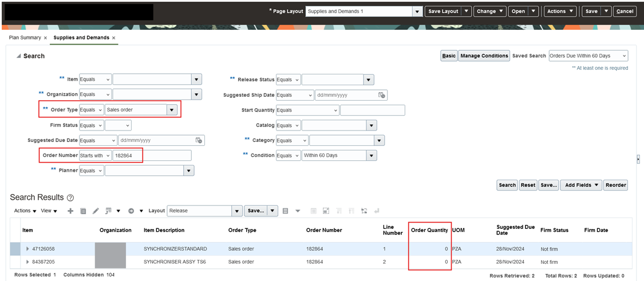Viewport: 644px width, 281px height.
Task: Open the Start Quantity operator dropdown
Action: click(x=307, y=110)
